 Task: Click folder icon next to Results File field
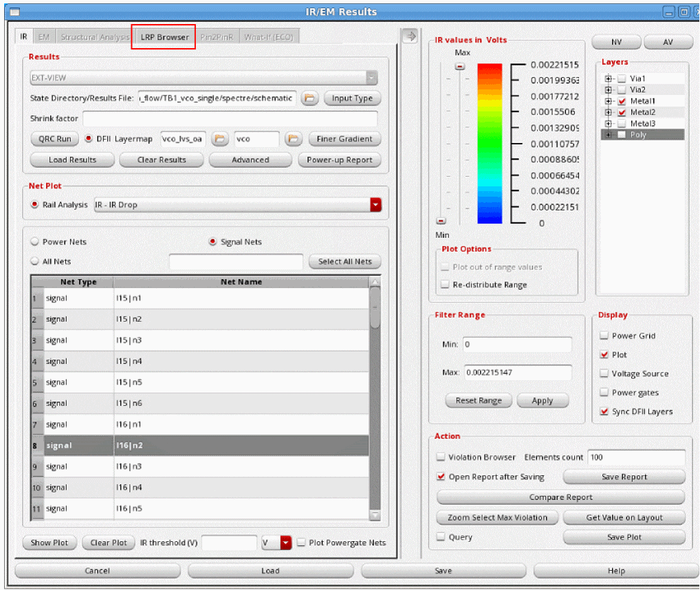pyautogui.click(x=309, y=98)
